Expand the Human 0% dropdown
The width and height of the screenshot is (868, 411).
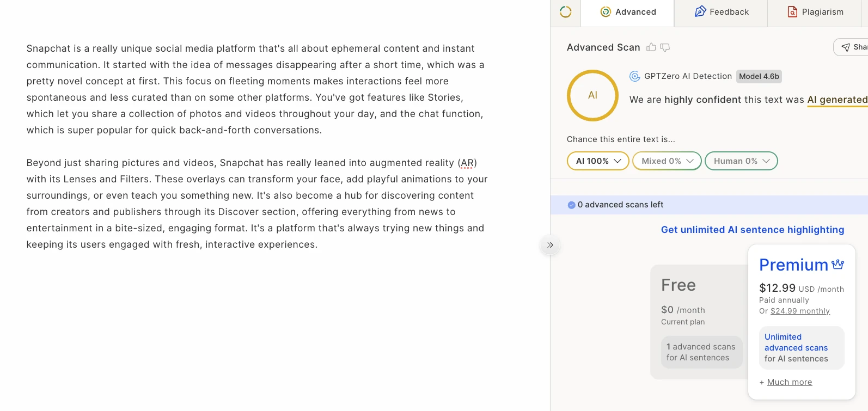click(741, 161)
